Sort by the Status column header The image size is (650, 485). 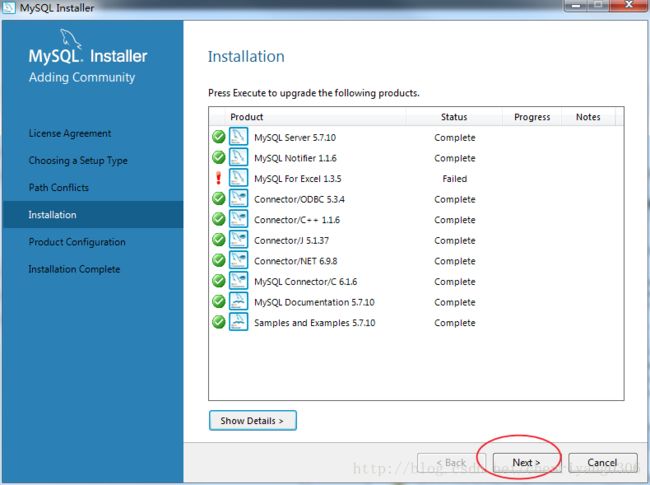(454, 117)
